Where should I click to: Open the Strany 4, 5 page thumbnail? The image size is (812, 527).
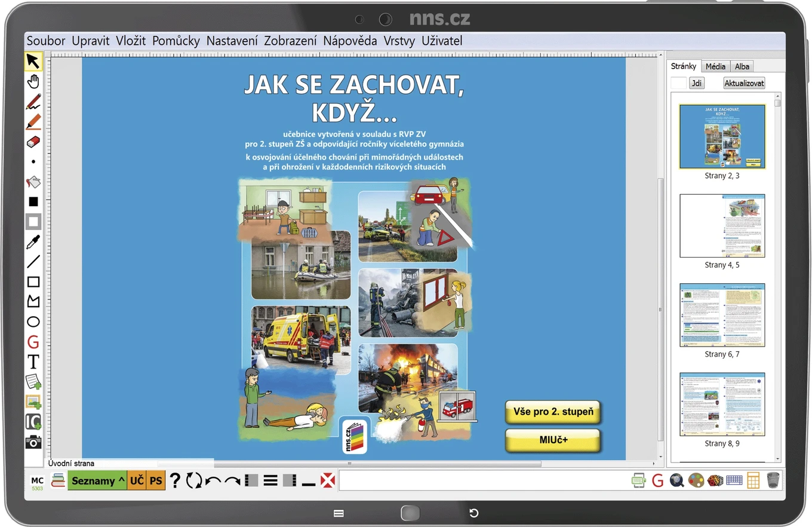pos(722,226)
